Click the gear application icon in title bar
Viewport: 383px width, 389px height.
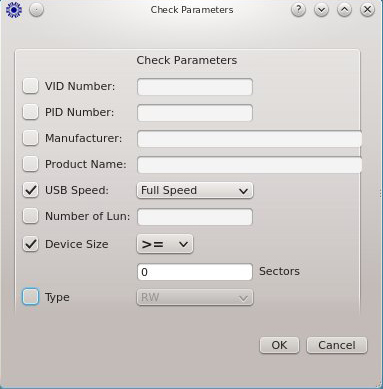14,10
